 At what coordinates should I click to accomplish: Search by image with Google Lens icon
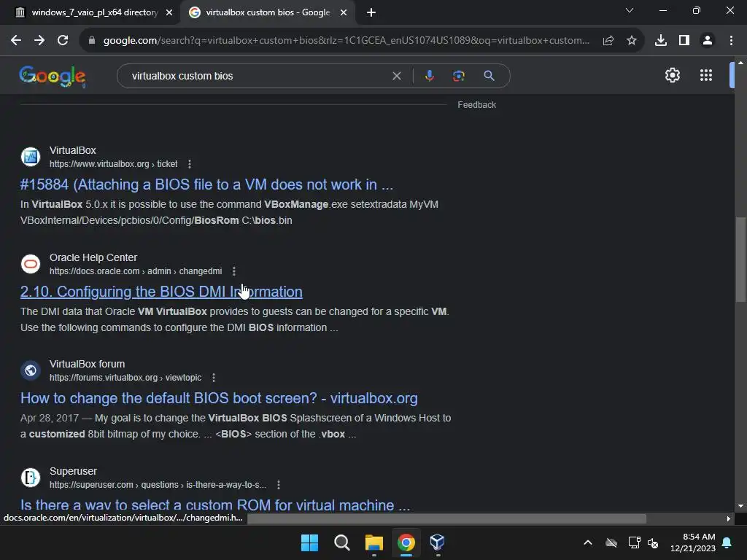tap(459, 76)
